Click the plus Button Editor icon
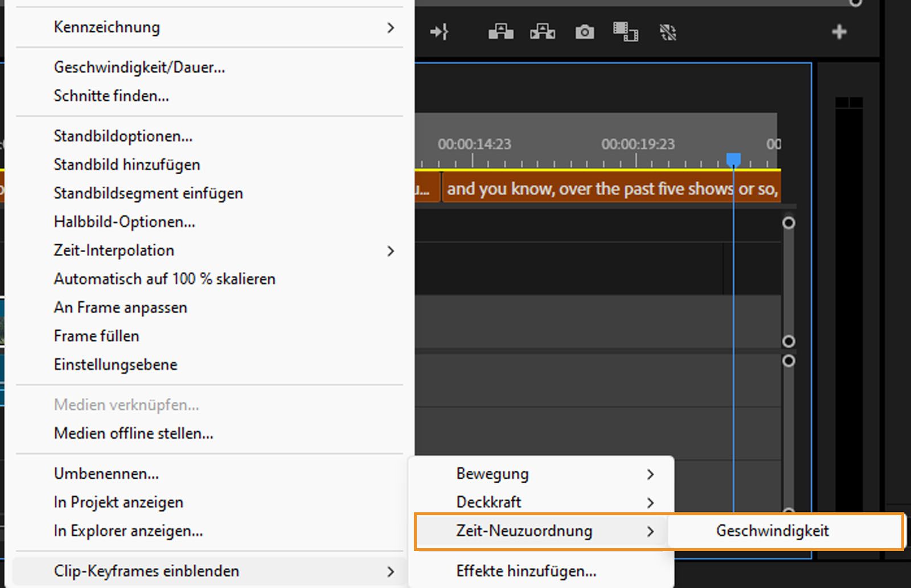Image resolution: width=911 pixels, height=588 pixels. [x=839, y=32]
